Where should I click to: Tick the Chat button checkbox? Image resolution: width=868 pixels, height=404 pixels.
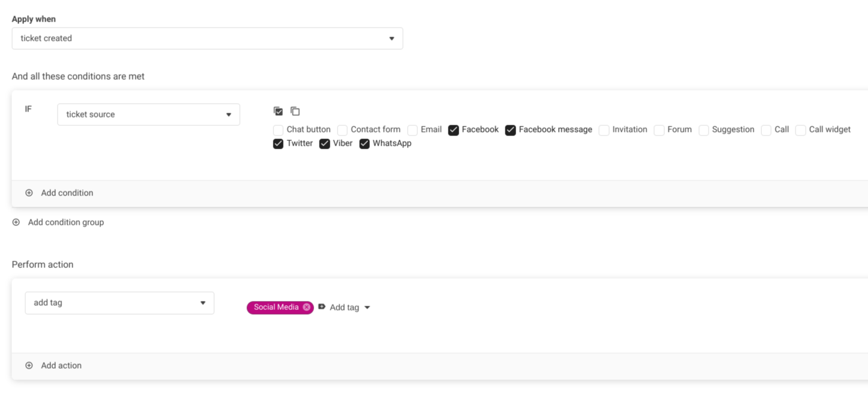tap(278, 130)
